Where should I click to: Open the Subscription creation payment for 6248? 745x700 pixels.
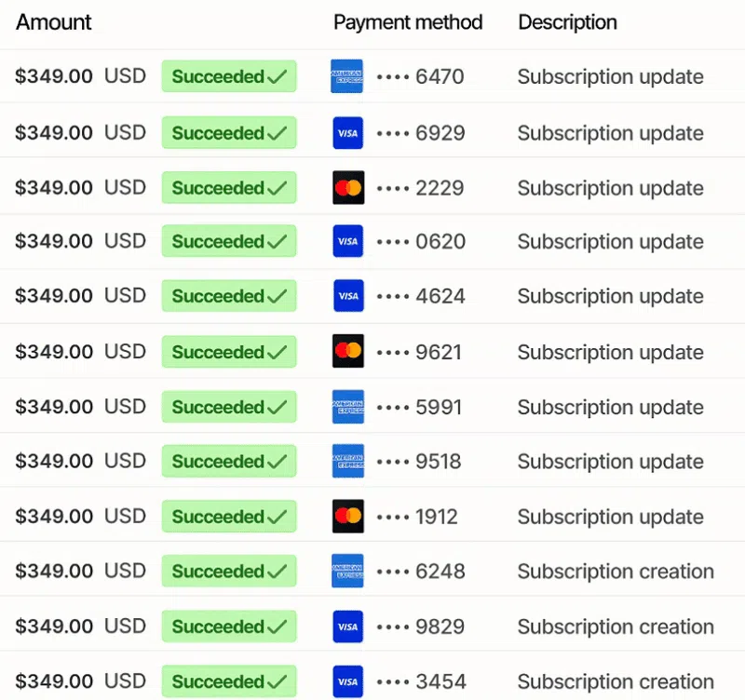point(616,572)
